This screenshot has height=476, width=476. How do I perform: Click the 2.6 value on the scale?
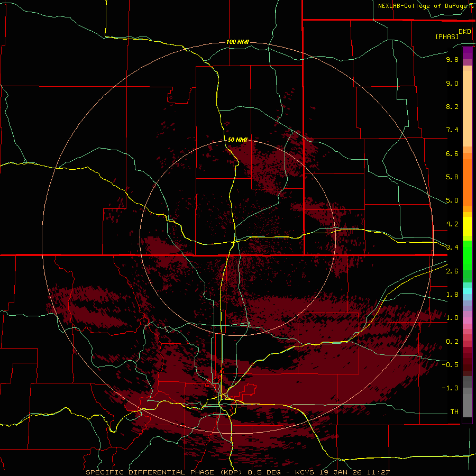[x=452, y=271]
